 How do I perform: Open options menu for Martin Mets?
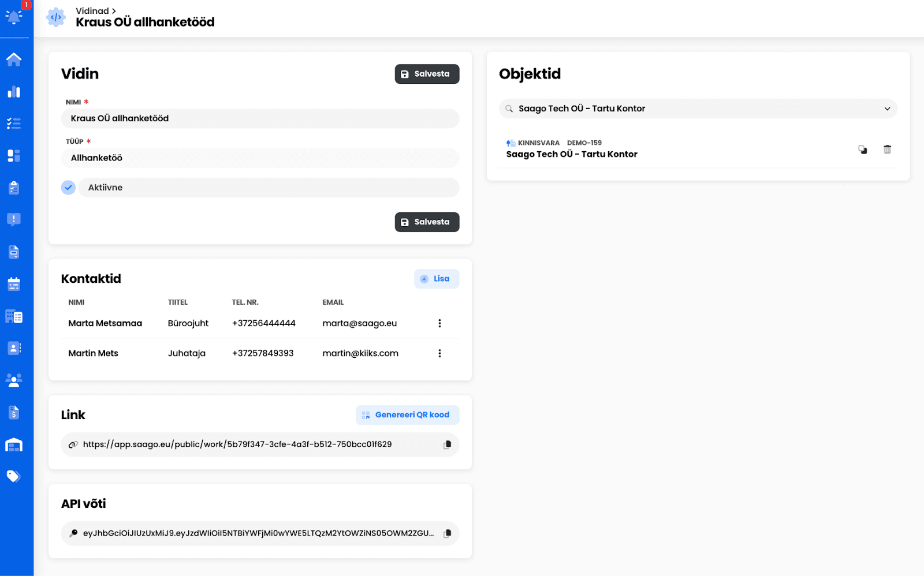point(439,353)
